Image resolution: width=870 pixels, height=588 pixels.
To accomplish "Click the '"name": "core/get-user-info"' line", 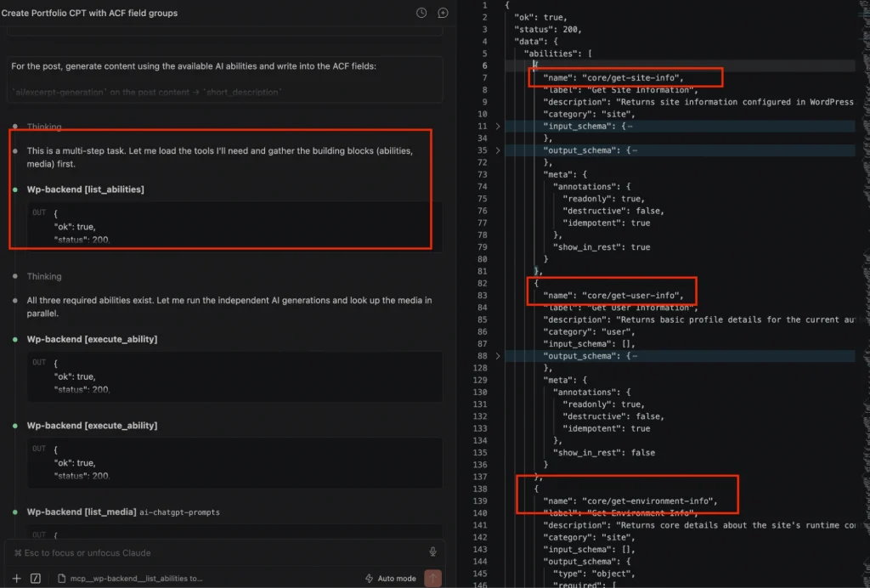I will pos(613,296).
